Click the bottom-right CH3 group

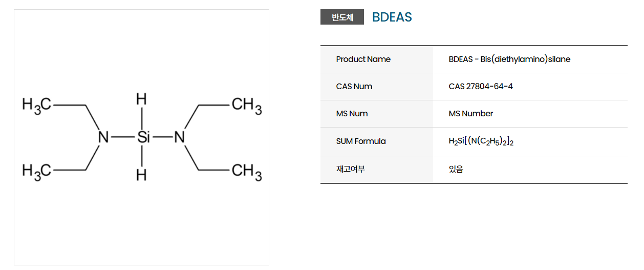point(246,170)
